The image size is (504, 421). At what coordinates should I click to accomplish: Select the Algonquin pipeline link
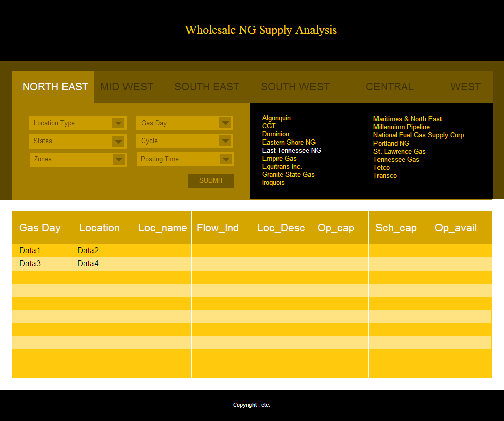click(276, 118)
